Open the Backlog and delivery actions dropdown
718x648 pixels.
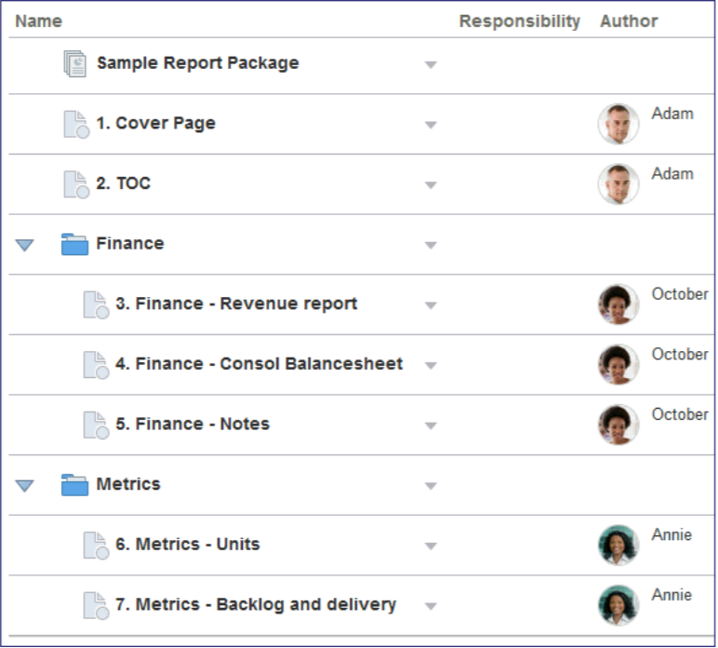coord(431,606)
